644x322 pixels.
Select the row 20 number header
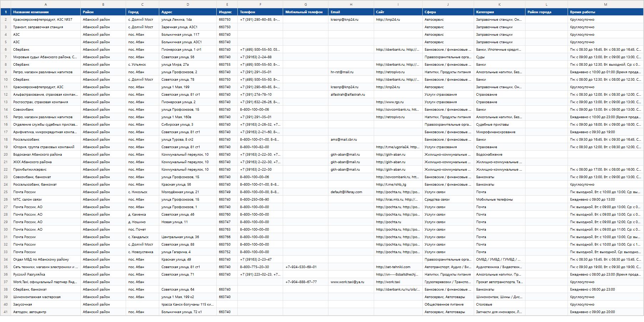point(6,155)
